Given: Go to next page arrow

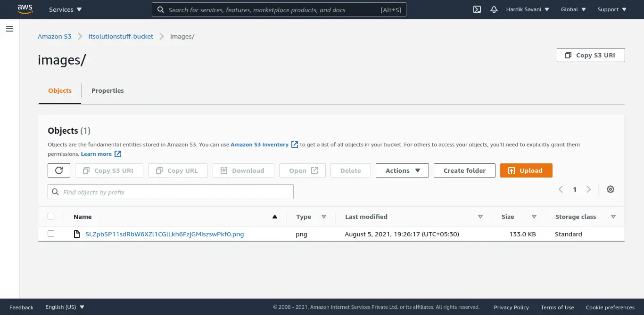Looking at the screenshot, I should (588, 189).
